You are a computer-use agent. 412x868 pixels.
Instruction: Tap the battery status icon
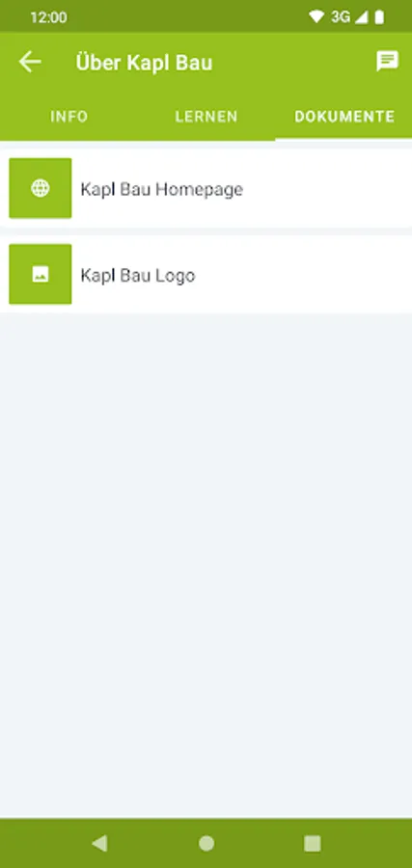pyautogui.click(x=379, y=17)
